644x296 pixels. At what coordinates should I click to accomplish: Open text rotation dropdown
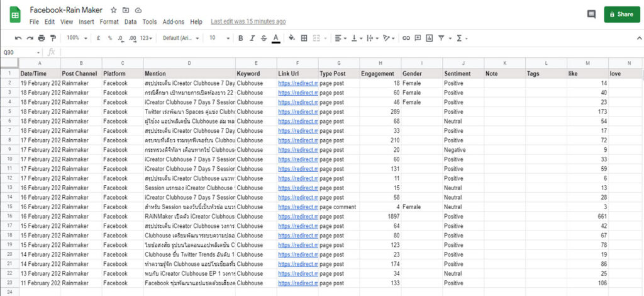(x=389, y=38)
